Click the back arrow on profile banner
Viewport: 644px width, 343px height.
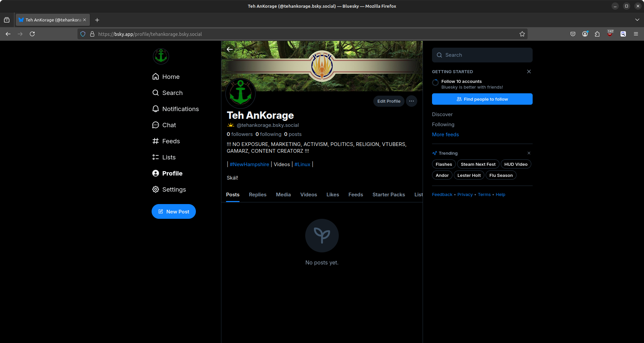point(230,49)
